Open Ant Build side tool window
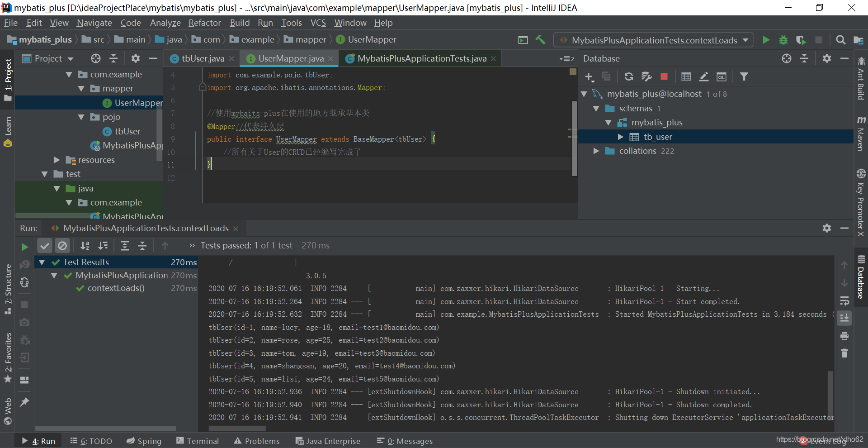 tap(861, 78)
